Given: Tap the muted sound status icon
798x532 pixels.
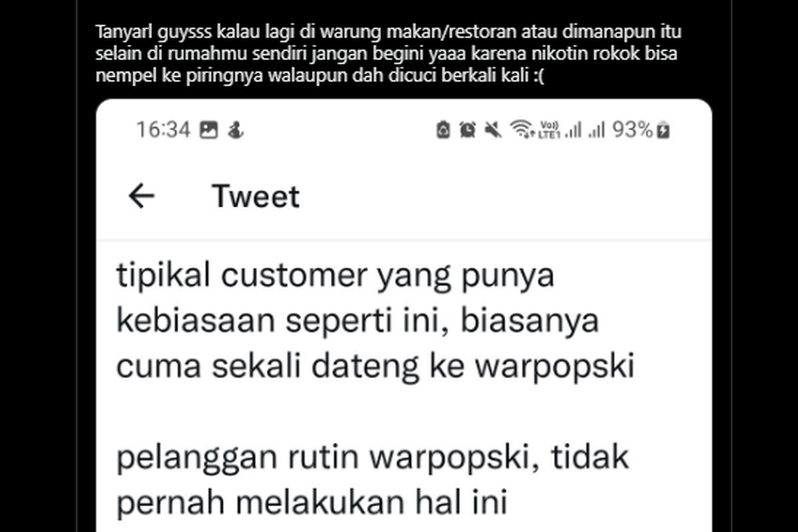Looking at the screenshot, I should coord(493,130).
